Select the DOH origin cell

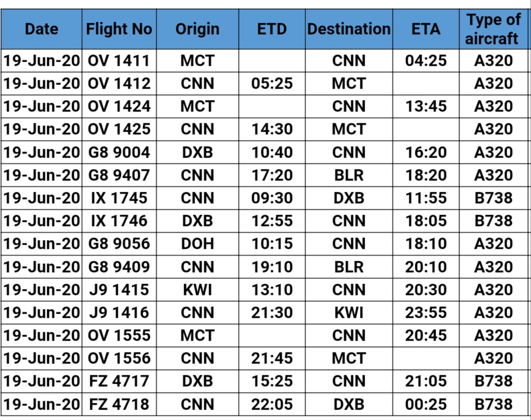tap(198, 244)
